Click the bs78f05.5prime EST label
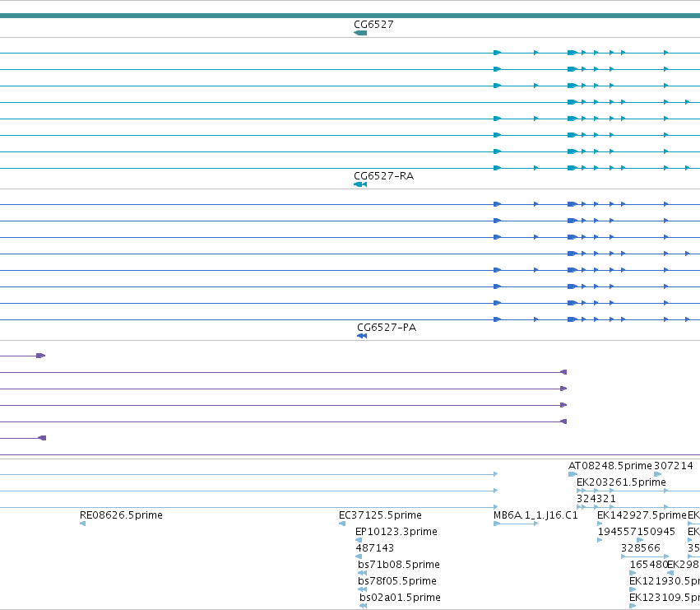The width and height of the screenshot is (700, 610). coord(397,581)
